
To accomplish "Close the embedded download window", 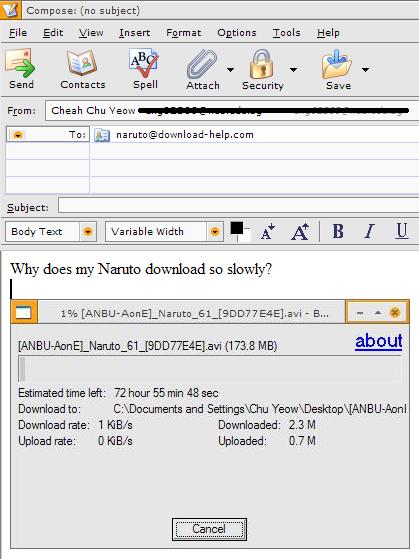I will (395, 313).
